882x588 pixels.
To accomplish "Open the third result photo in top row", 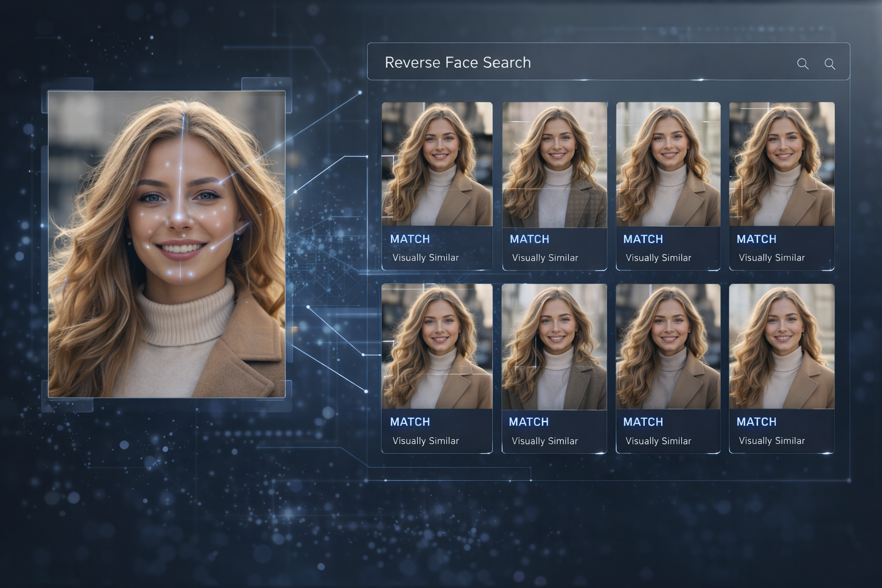I will (668, 164).
